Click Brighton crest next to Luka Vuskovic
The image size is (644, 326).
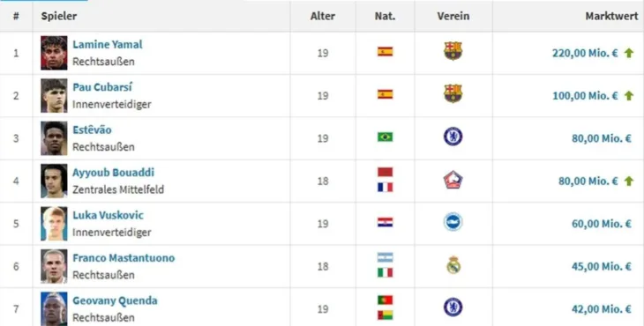(x=453, y=222)
